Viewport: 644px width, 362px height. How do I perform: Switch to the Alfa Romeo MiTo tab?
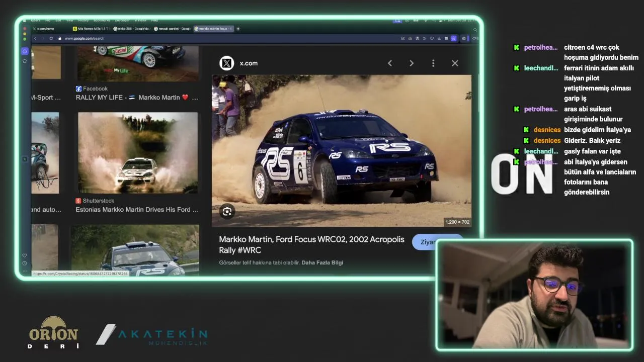pos(92,29)
